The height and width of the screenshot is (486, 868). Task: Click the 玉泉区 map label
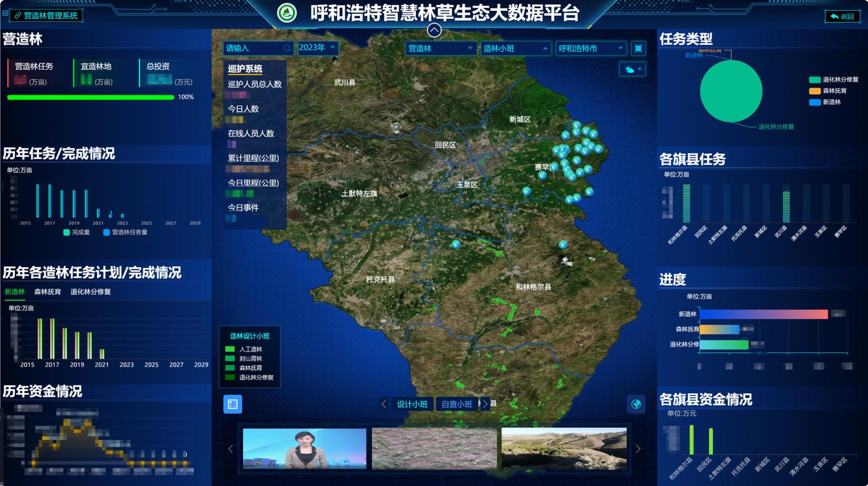click(467, 185)
